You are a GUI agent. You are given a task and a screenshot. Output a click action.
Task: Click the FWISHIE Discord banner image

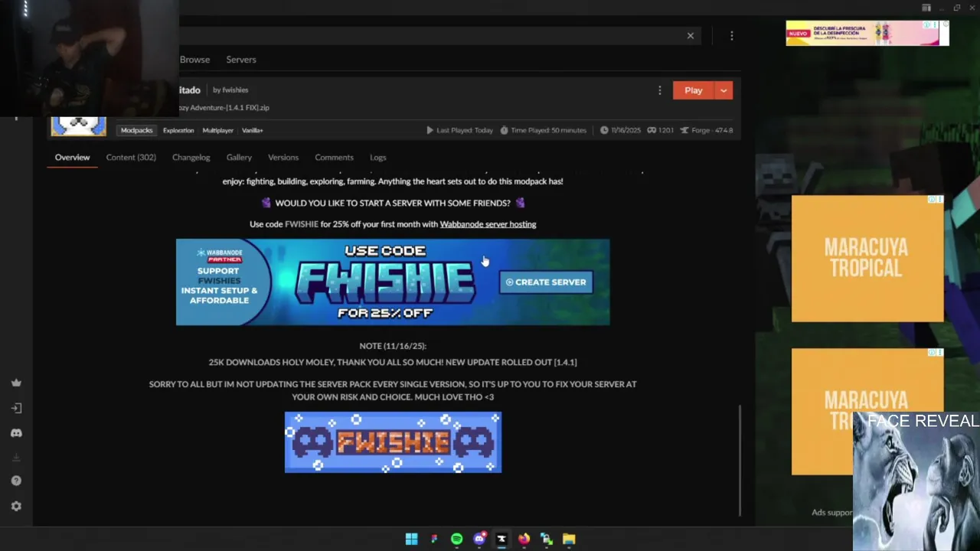pyautogui.click(x=393, y=442)
